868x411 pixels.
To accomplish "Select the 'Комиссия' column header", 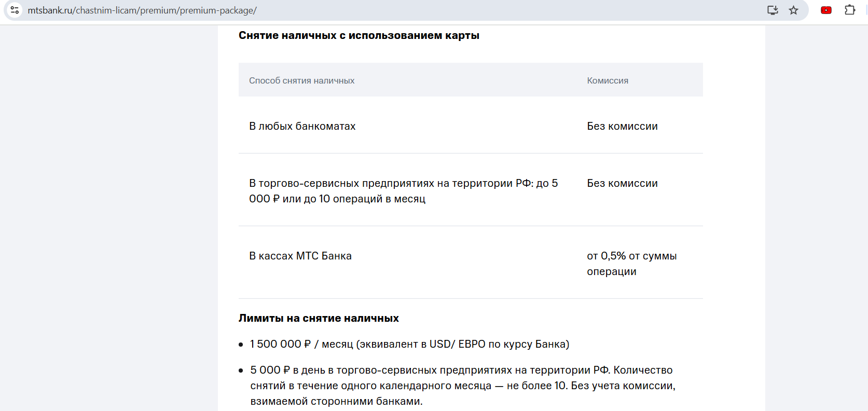I will pos(608,80).
